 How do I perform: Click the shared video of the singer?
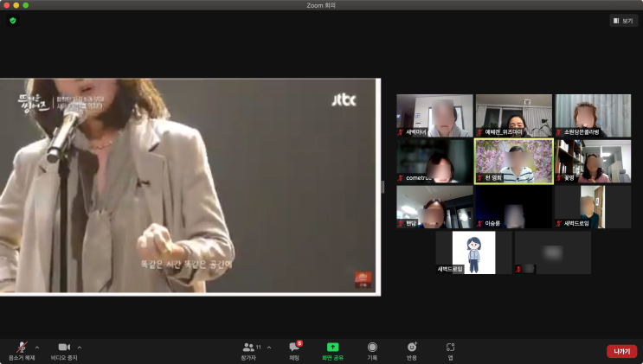[190, 187]
